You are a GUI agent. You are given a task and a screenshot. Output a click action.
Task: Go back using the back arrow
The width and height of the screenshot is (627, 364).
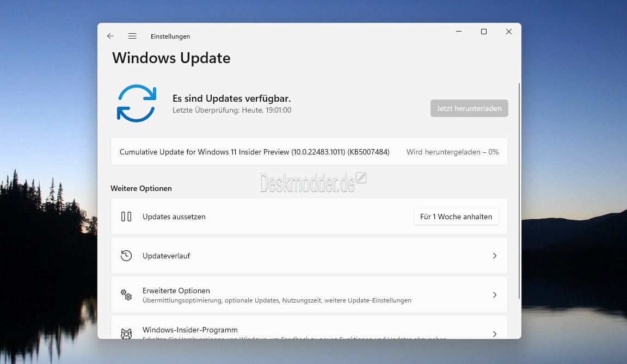pyautogui.click(x=110, y=36)
